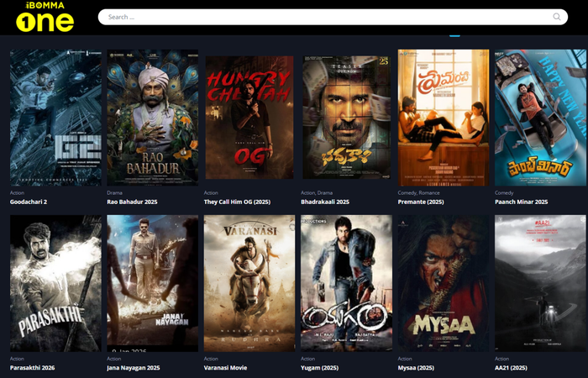Click the Paanch Minar 2025 title
Viewport: 588px width, 378px height.
[522, 202]
